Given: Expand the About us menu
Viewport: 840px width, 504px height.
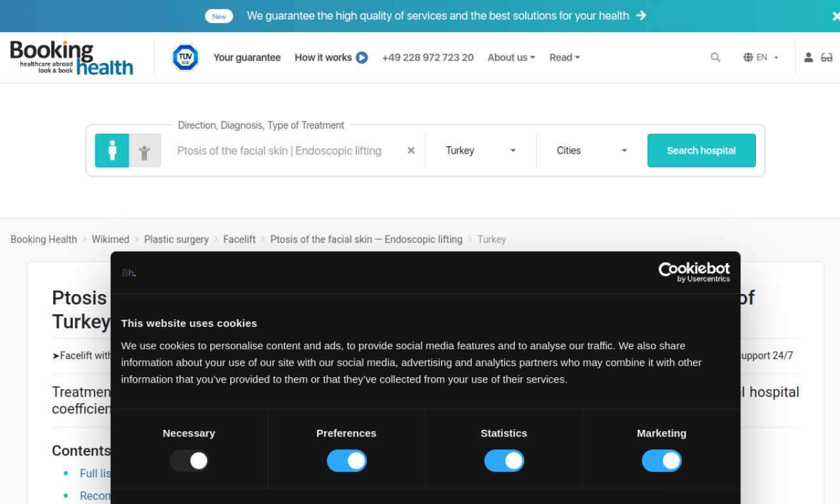Looking at the screenshot, I should coord(511,58).
